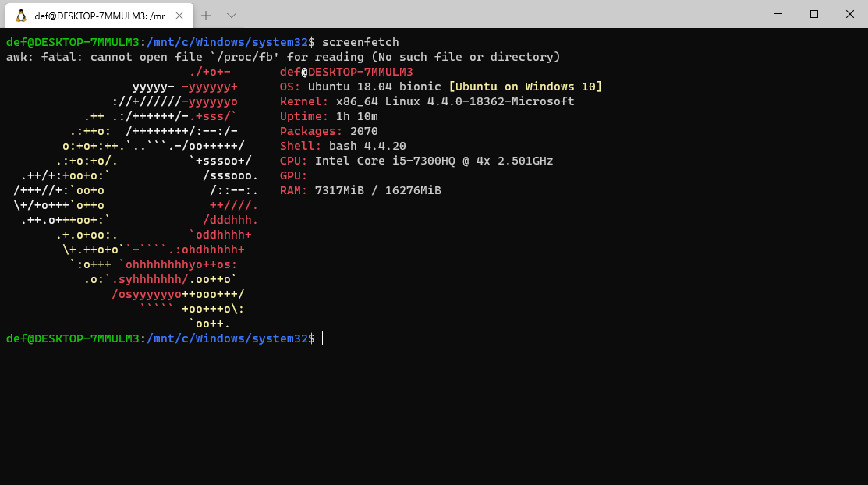The image size is (868, 485).
Task: Click the Packages: 2070 text
Action: 326,130
